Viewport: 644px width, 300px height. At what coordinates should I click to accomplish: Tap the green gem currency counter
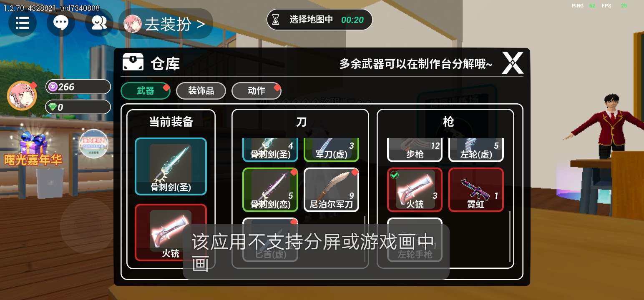(78, 107)
